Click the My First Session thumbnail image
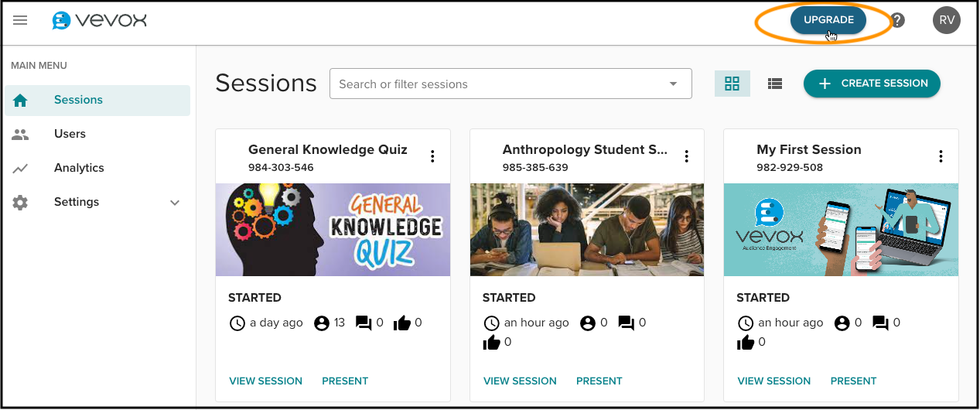This screenshot has width=980, height=410. coord(841,230)
